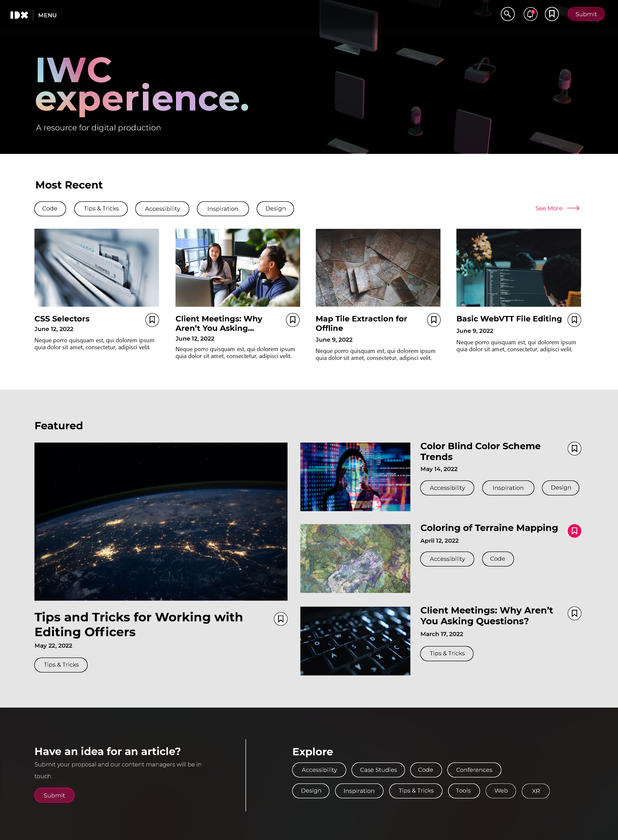Filter Most Recent by Inspiration
Image resolution: width=618 pixels, height=840 pixels.
223,209
